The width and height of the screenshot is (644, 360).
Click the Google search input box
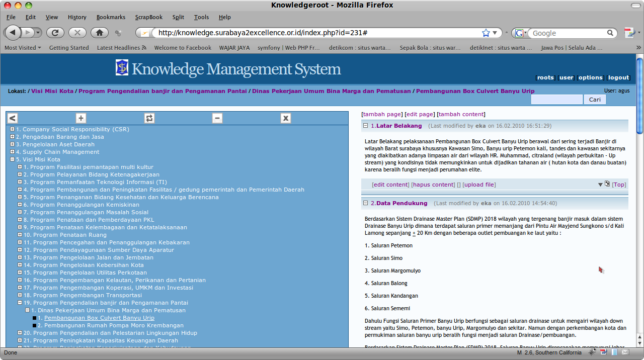click(x=569, y=33)
